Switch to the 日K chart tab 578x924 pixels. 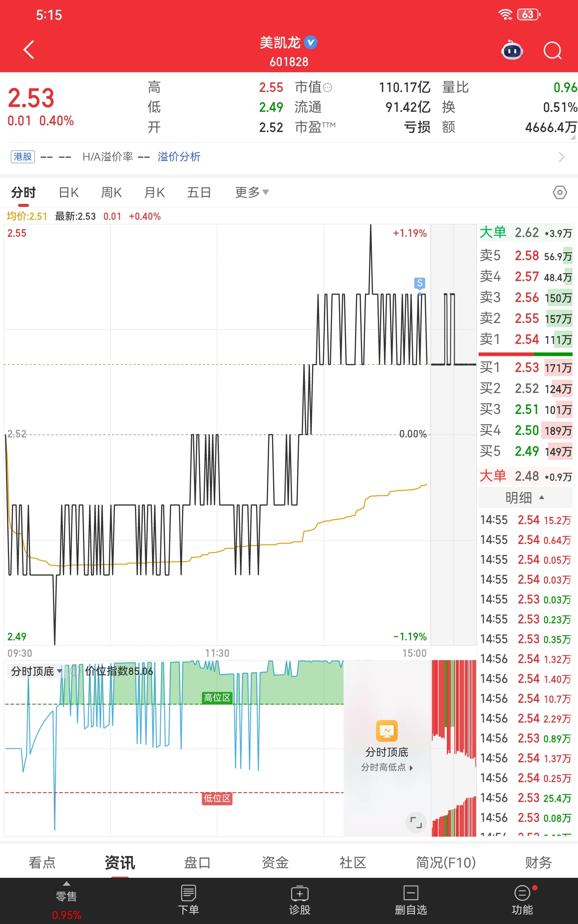click(69, 192)
